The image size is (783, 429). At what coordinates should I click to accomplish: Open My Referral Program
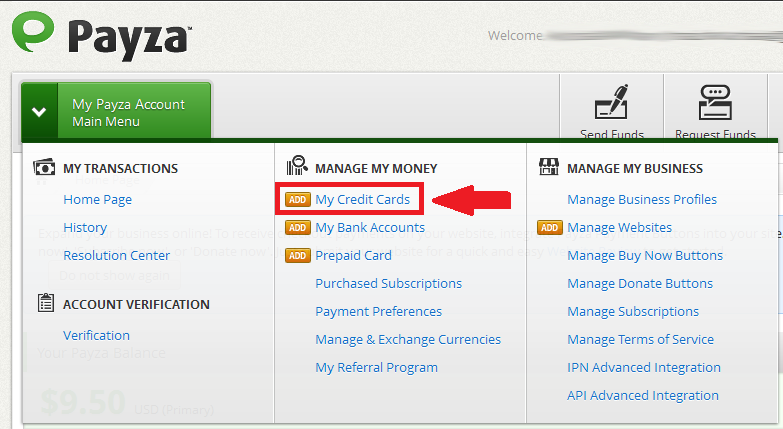(377, 368)
